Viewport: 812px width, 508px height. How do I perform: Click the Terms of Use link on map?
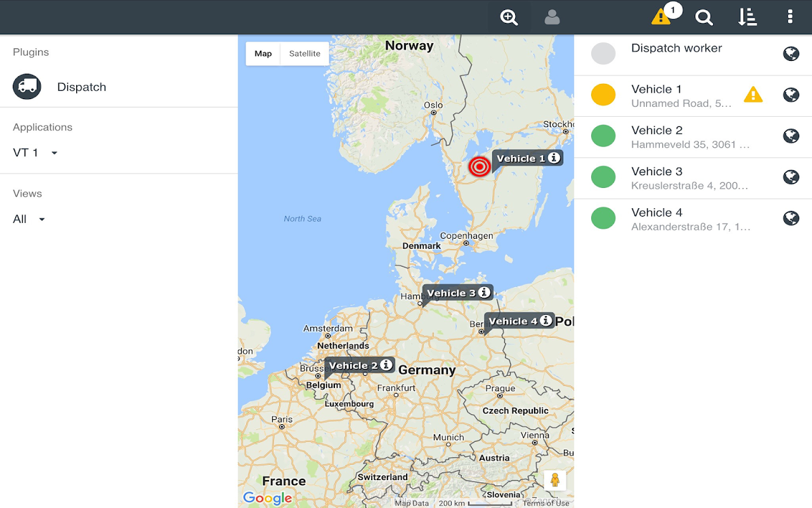click(x=546, y=503)
